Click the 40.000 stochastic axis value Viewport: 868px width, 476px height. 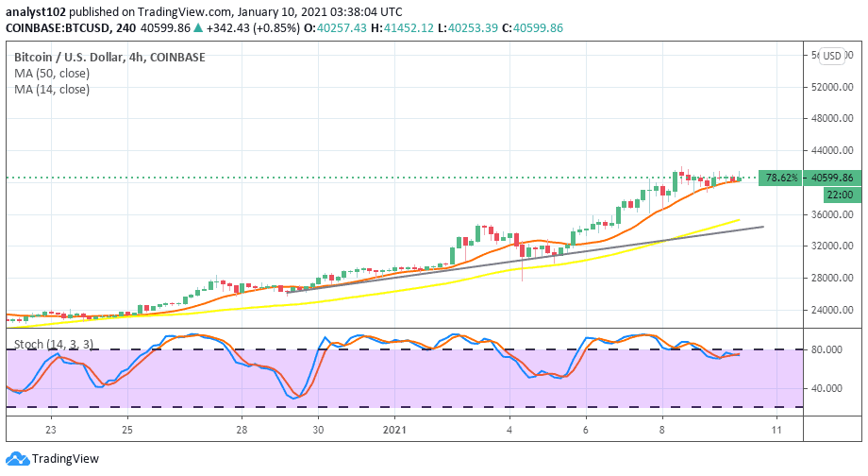coord(827,388)
